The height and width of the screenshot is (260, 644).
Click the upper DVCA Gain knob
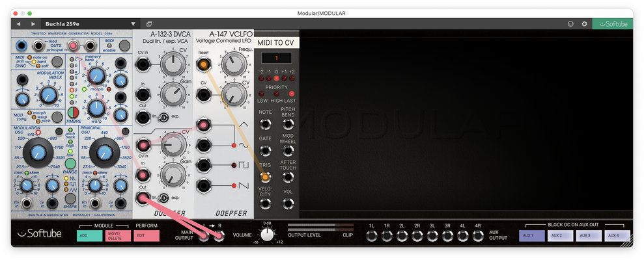click(x=173, y=94)
